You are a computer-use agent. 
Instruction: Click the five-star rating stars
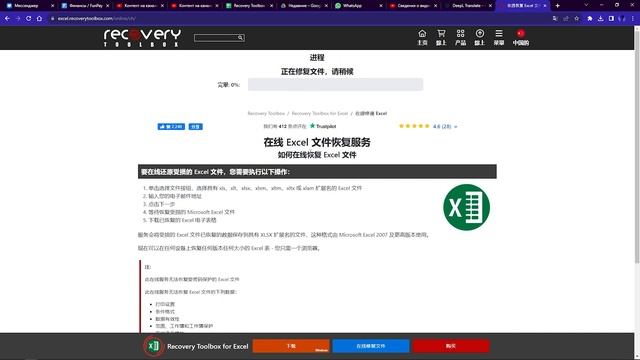(x=414, y=126)
